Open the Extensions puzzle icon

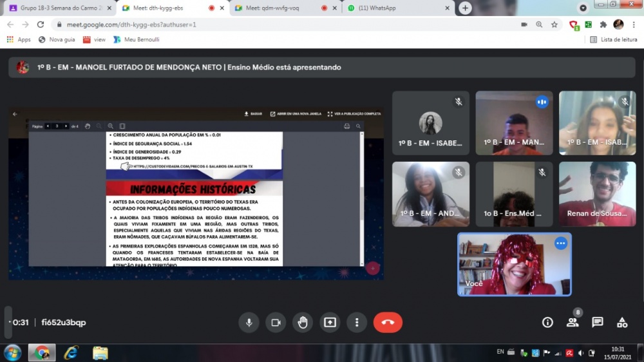[603, 24]
